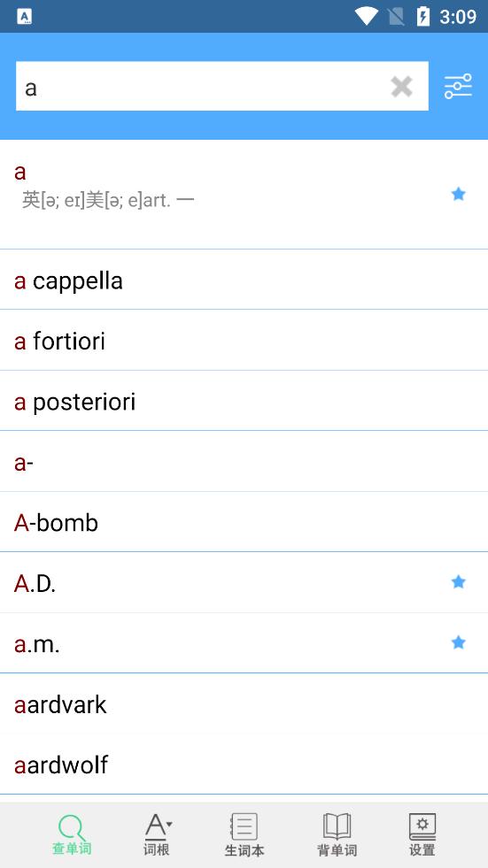The height and width of the screenshot is (868, 488).
Task: Select 'a fortiori' from results
Action: tap(244, 340)
